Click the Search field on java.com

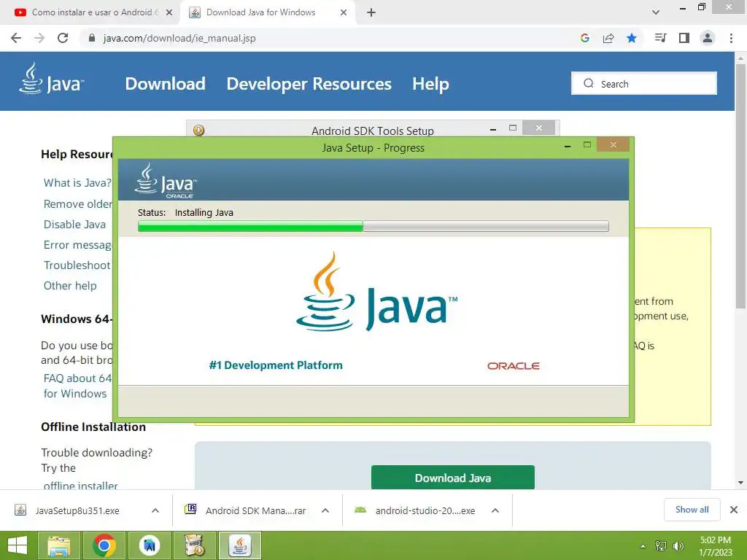[x=643, y=83]
